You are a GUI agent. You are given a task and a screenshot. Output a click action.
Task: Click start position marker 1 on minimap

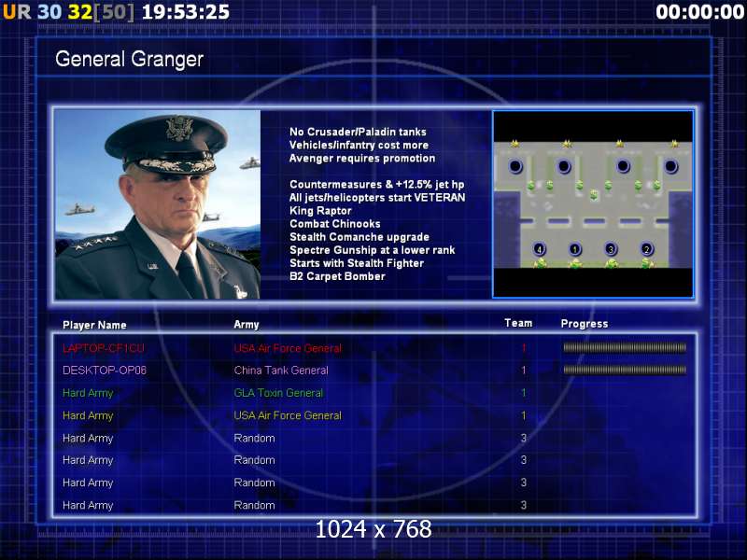(x=575, y=249)
